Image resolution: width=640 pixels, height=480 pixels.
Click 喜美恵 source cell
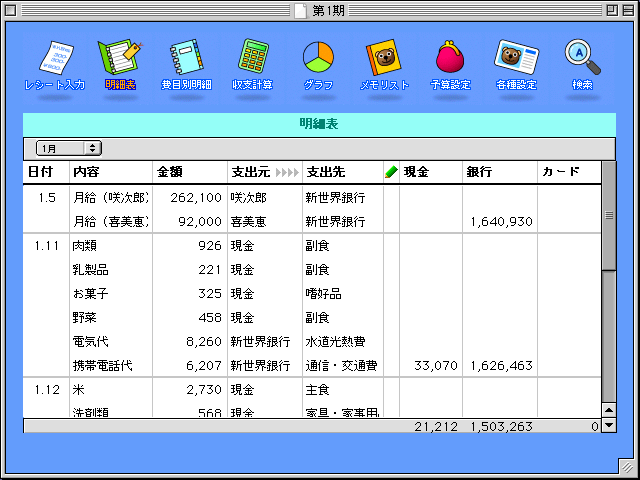coord(248,222)
